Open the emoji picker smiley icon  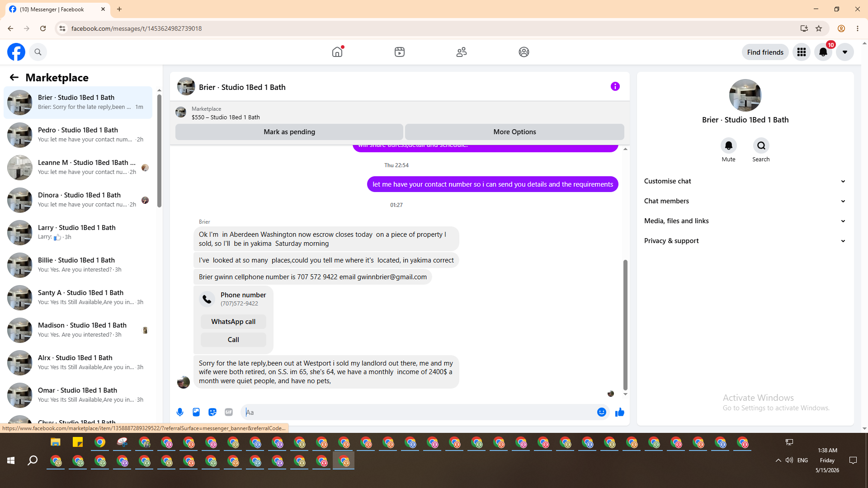(x=601, y=412)
